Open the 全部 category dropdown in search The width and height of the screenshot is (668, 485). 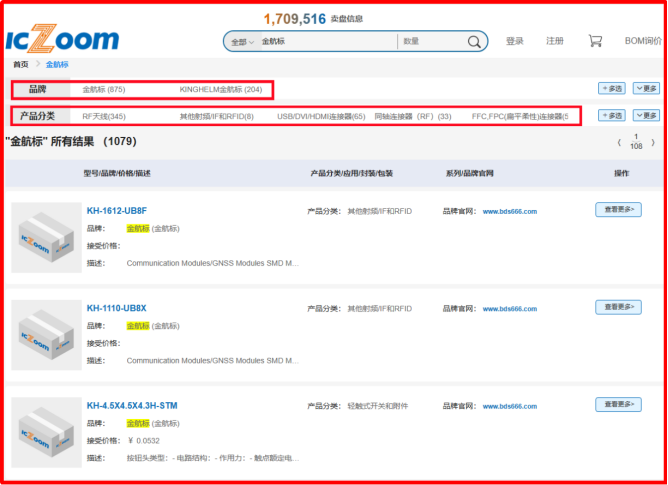point(240,42)
